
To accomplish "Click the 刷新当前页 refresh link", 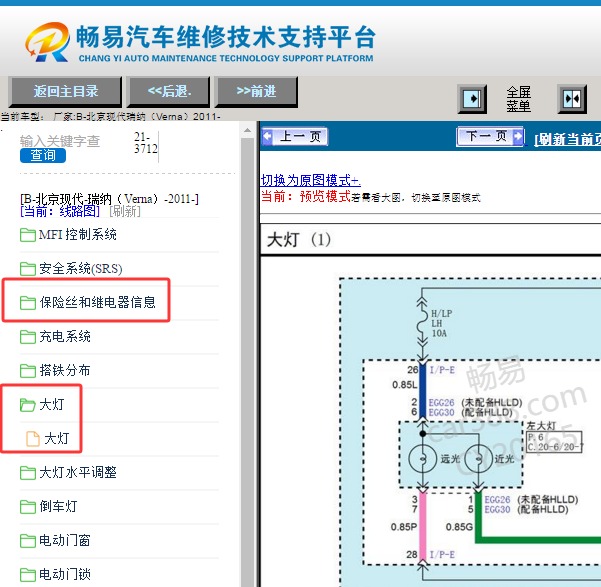I will tap(568, 139).
